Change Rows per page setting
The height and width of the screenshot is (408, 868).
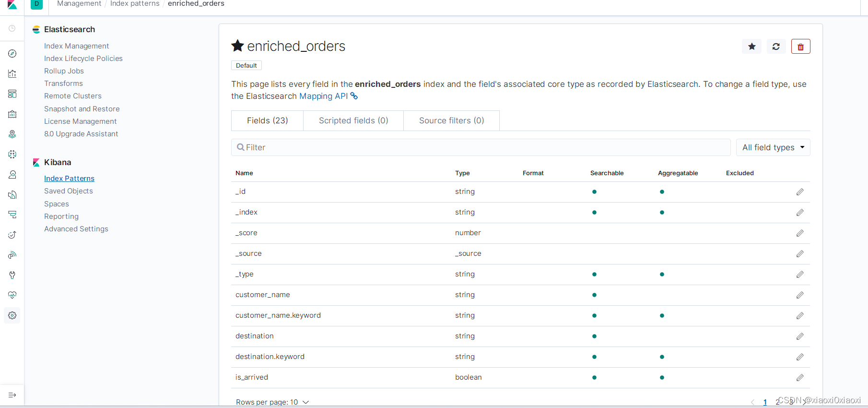coord(272,402)
